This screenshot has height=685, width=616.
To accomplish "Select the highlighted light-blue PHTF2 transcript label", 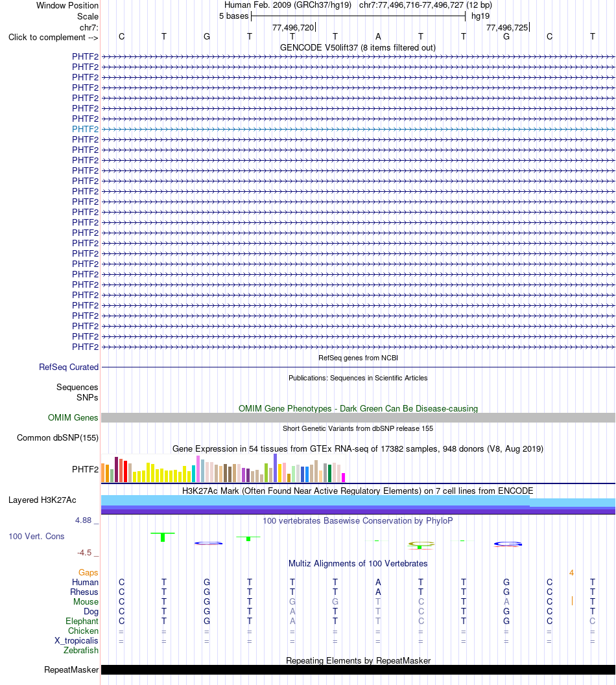I will (x=85, y=130).
